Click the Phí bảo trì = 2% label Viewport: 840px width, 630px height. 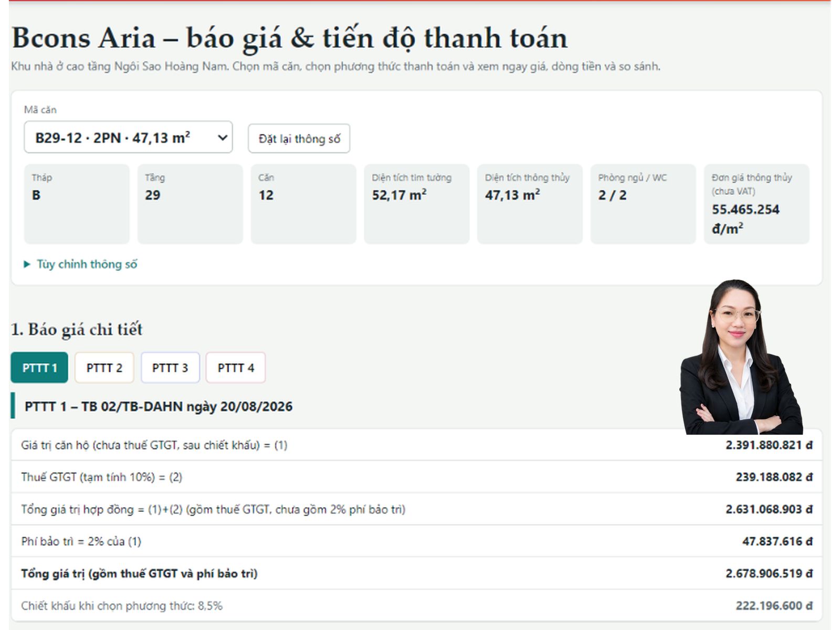[81, 541]
